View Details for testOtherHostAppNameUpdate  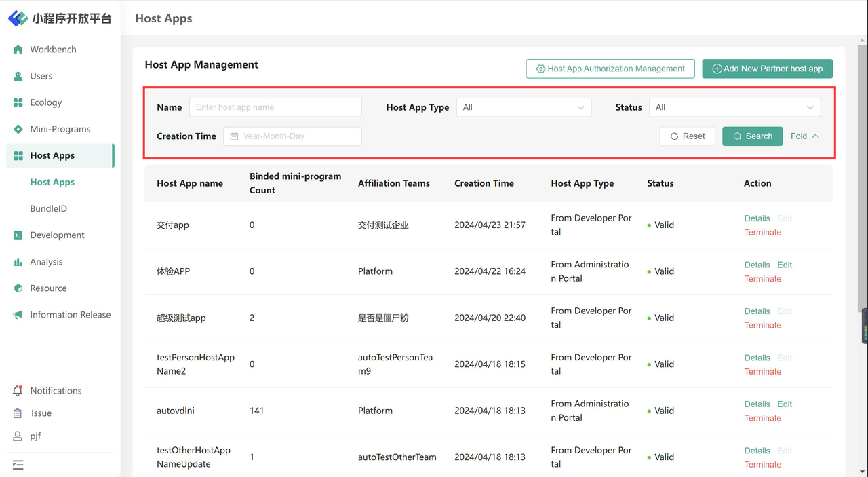click(x=757, y=451)
